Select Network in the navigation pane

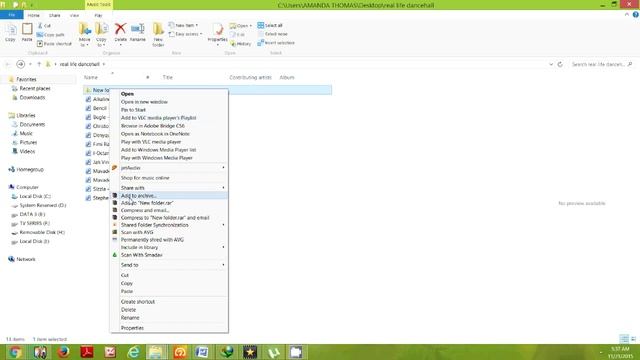(26, 259)
